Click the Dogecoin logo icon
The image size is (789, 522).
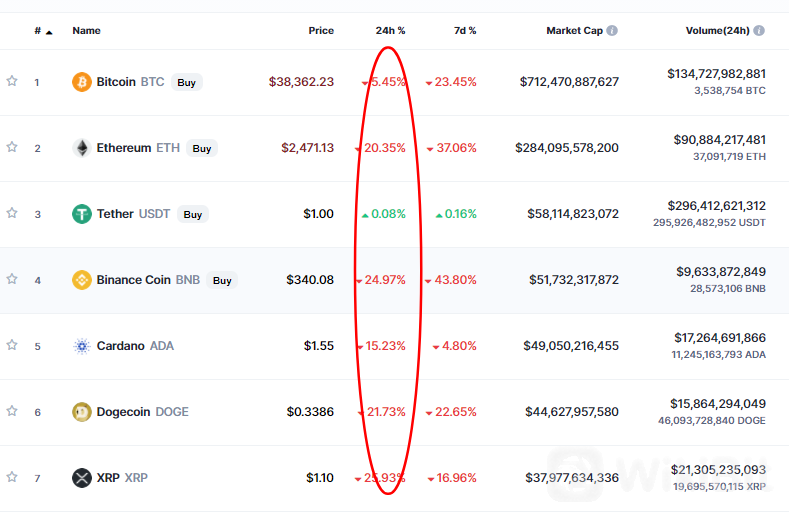pyautogui.click(x=82, y=412)
